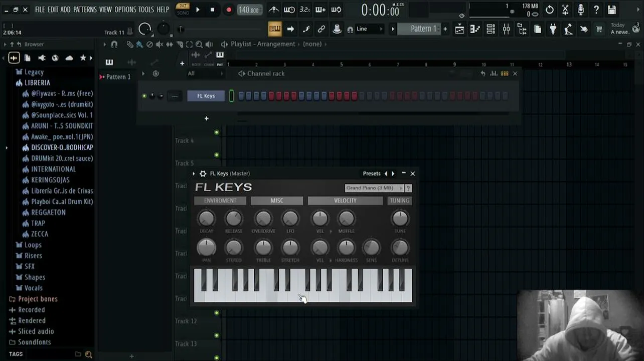Click the one-click audio recording microphone icon
The image size is (644, 361).
(x=581, y=10)
